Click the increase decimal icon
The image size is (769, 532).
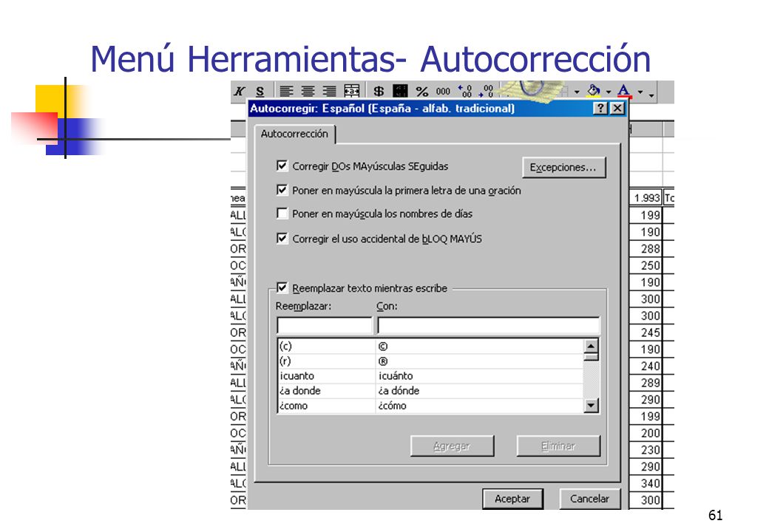(465, 91)
